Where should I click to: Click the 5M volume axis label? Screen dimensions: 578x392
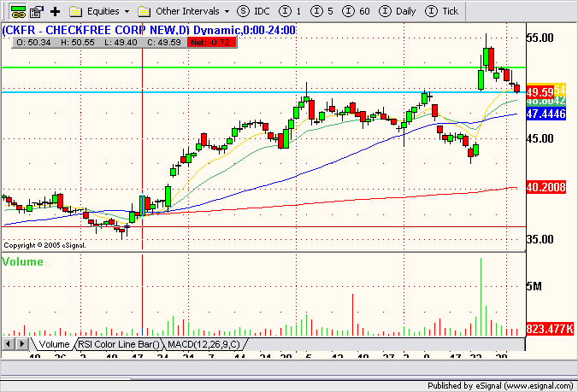click(x=534, y=286)
